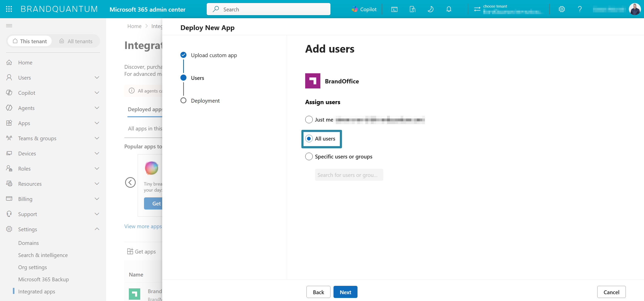Expand the Agents section chevron
644x301 pixels.
pos(97,108)
